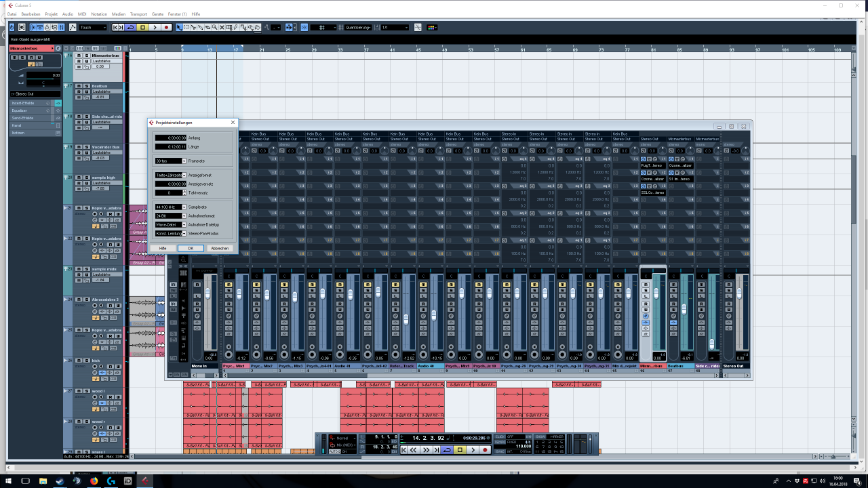The image size is (868, 488).
Task: Open the Bearbeiten menu
Action: 31,14
